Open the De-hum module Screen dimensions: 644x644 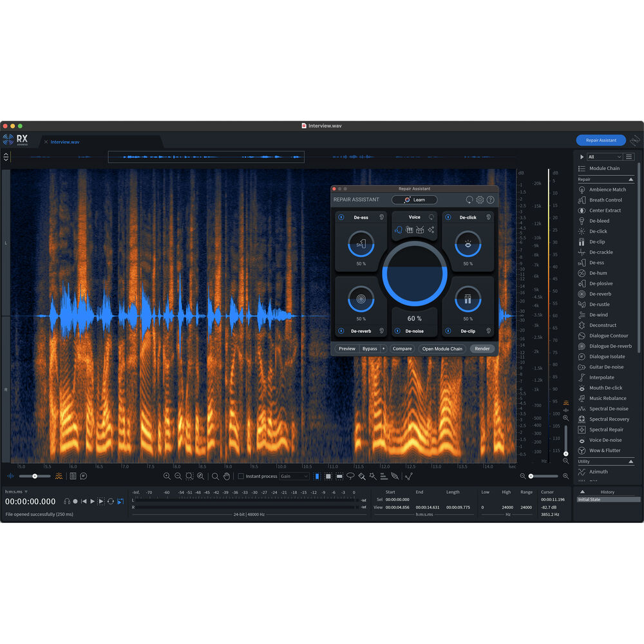coord(598,273)
